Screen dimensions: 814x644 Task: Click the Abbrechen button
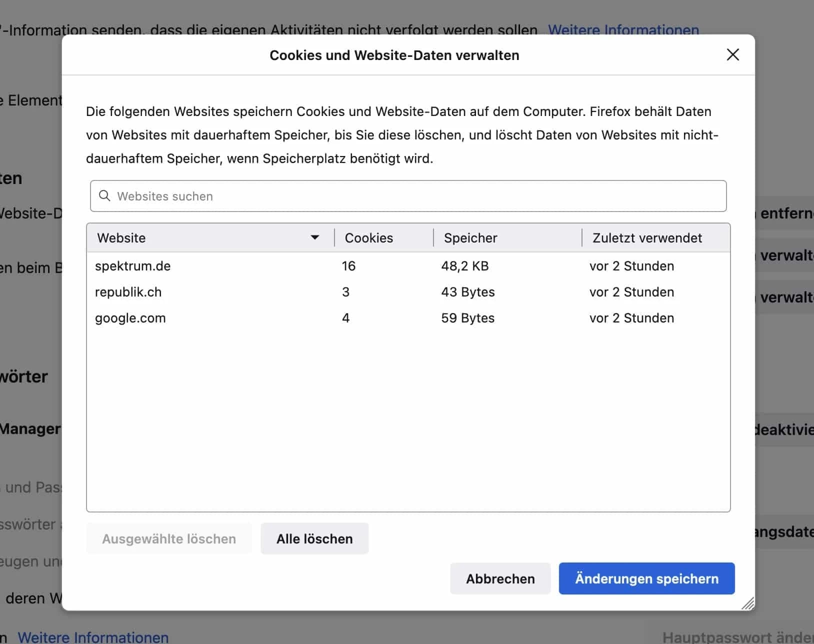[x=500, y=578]
